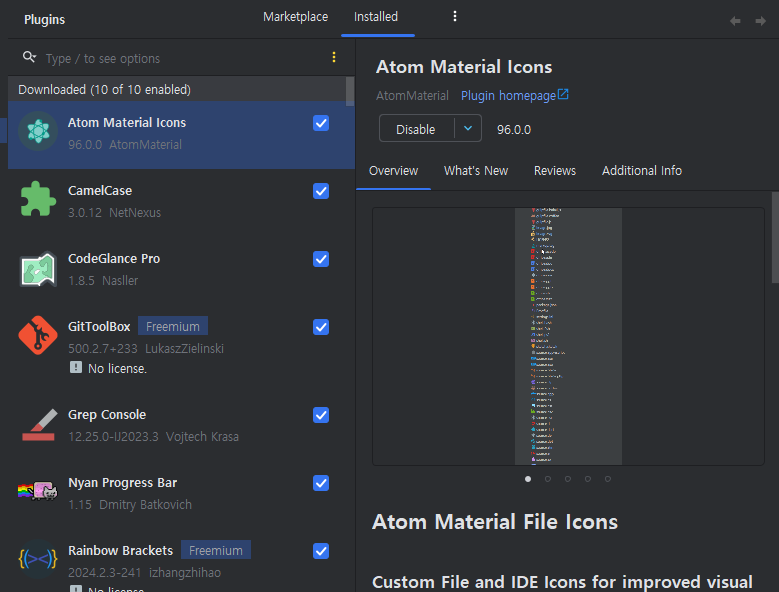
Task: Open the yellow search options menu
Action: pyautogui.click(x=334, y=57)
